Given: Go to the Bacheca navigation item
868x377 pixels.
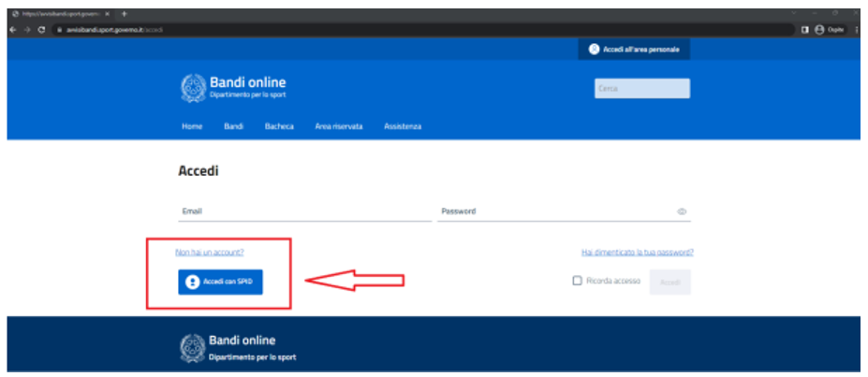Looking at the screenshot, I should click(x=279, y=126).
